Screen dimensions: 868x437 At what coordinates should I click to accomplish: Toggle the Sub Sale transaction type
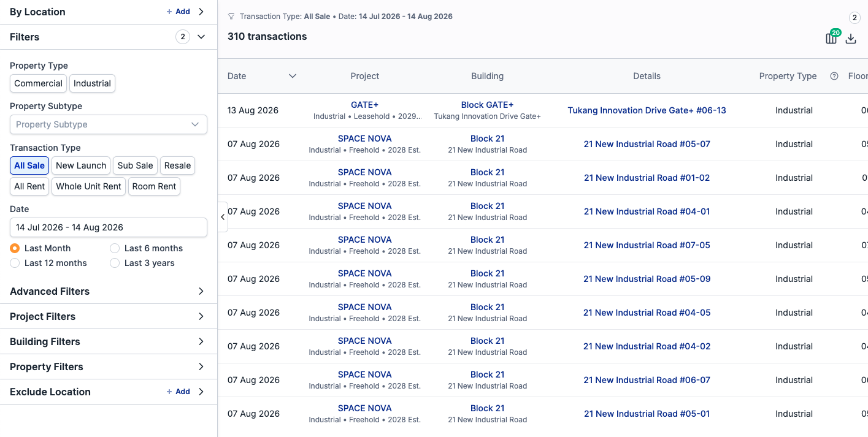coord(135,165)
